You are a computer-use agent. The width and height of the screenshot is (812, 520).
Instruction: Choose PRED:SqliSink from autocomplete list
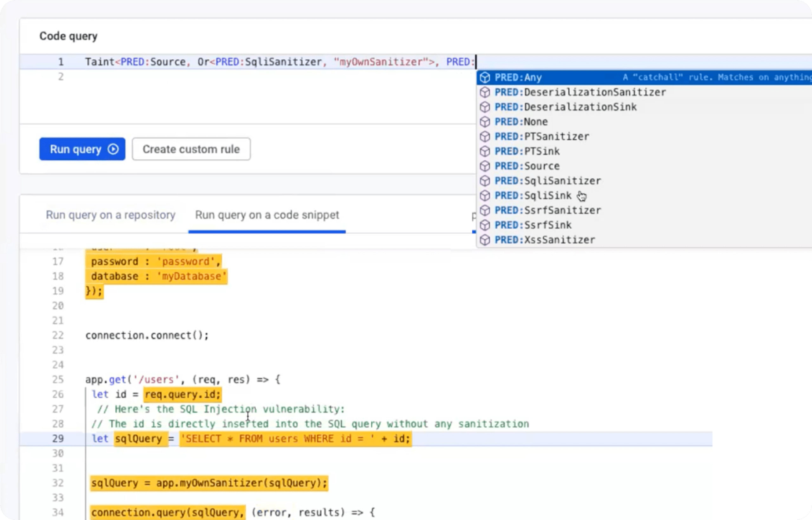click(533, 196)
